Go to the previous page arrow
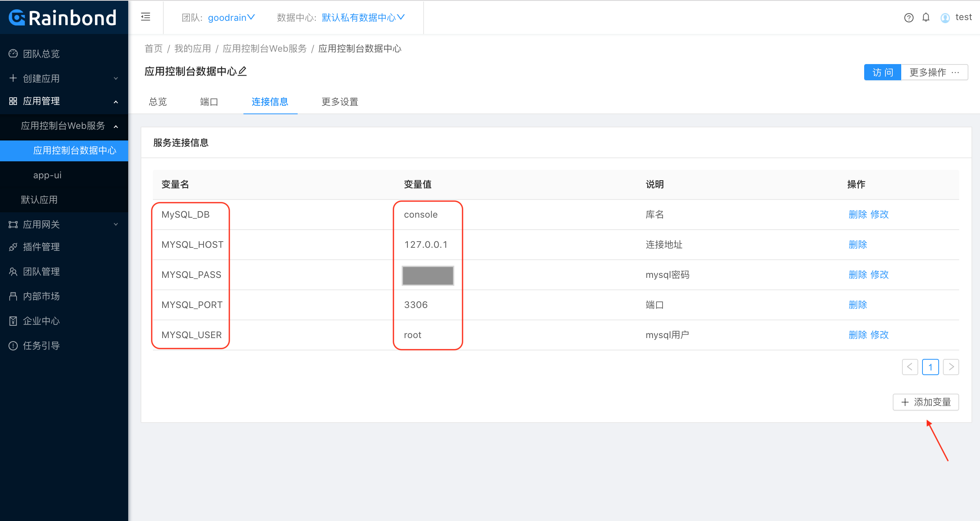 (x=910, y=367)
